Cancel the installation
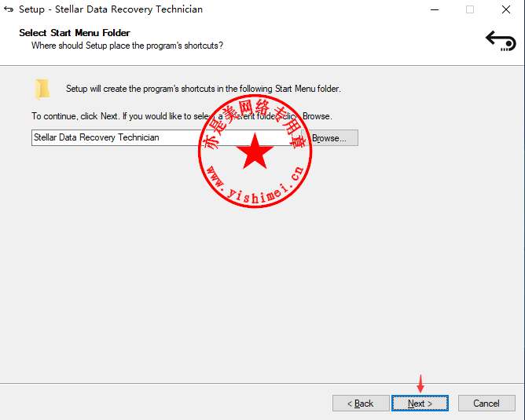 point(486,404)
